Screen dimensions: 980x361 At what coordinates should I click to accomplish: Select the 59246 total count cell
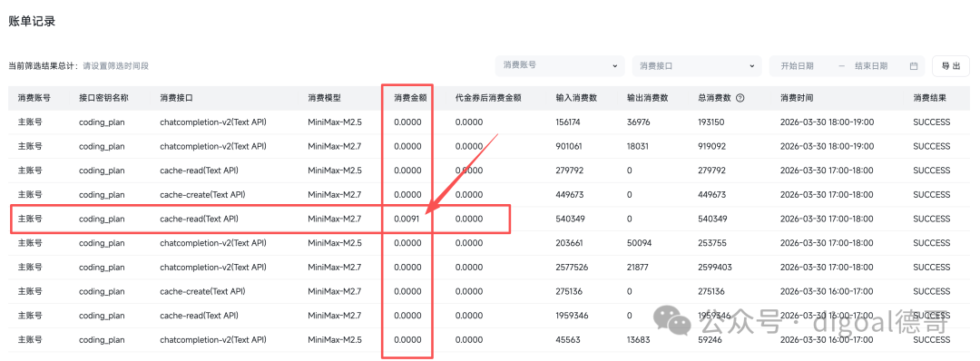[x=710, y=340]
